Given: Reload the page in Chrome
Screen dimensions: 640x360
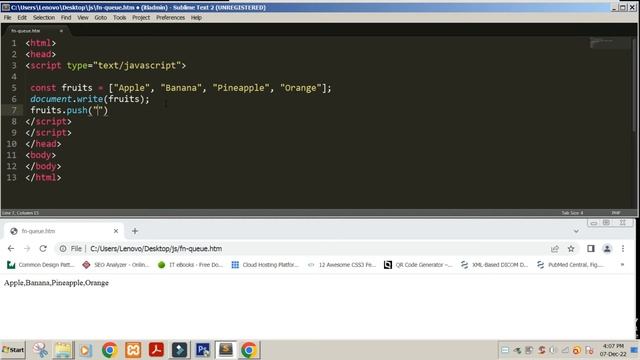Looking at the screenshot, I should point(43,248).
